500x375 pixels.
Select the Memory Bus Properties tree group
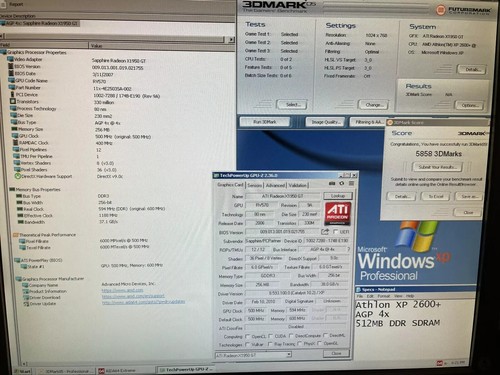click(38, 189)
